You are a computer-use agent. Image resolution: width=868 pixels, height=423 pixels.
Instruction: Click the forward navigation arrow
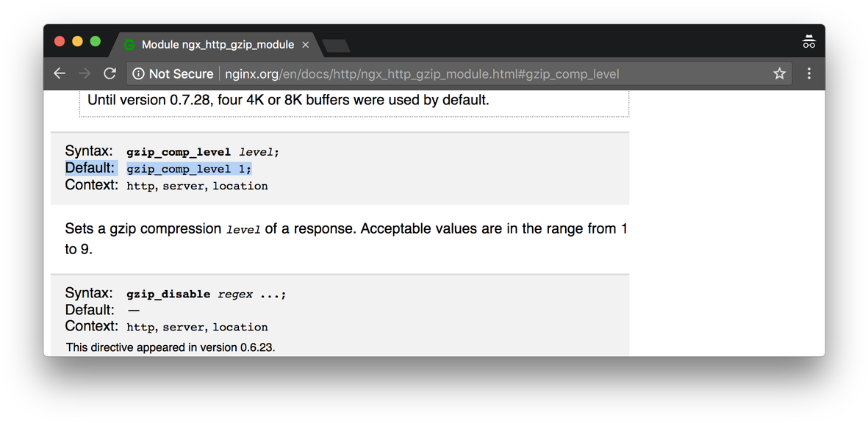(85, 73)
